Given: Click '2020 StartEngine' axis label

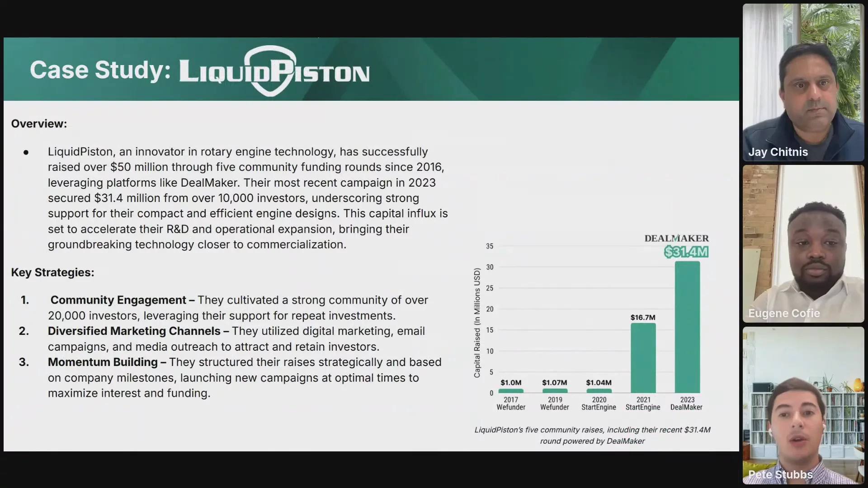Looking at the screenshot, I should point(599,404).
